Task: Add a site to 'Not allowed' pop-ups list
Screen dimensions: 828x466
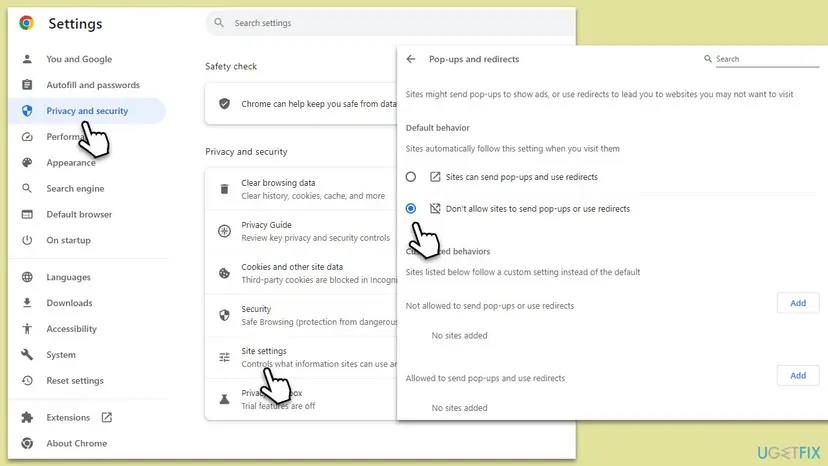Action: [x=798, y=303]
